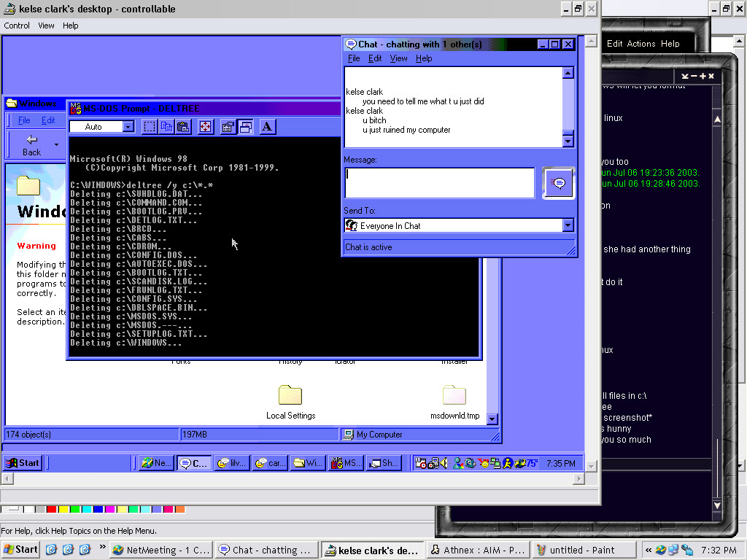
Task: Open Help menu of kelse clark's desktop window
Action: pyautogui.click(x=71, y=26)
